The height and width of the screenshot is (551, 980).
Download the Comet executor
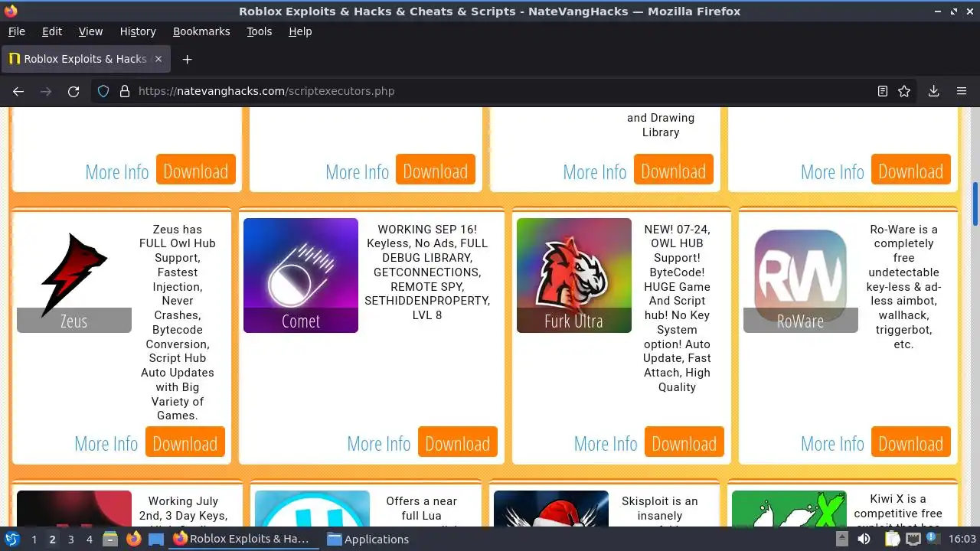(458, 443)
